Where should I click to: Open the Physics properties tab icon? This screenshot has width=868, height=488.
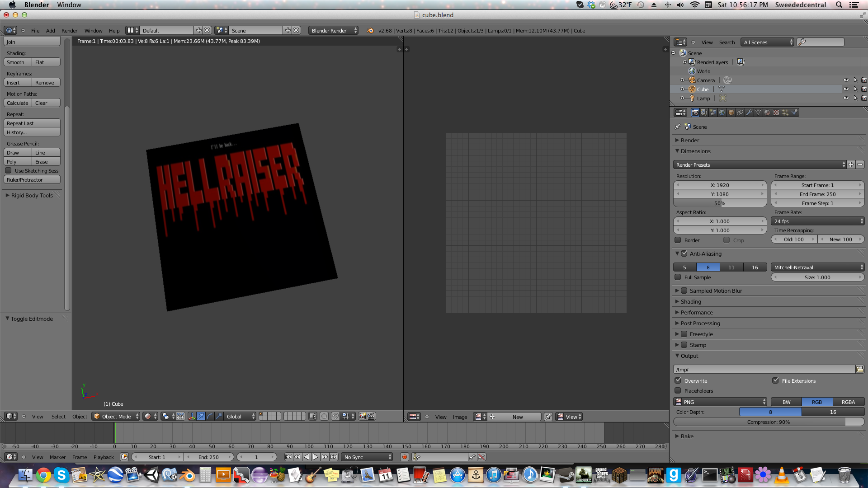tap(794, 113)
